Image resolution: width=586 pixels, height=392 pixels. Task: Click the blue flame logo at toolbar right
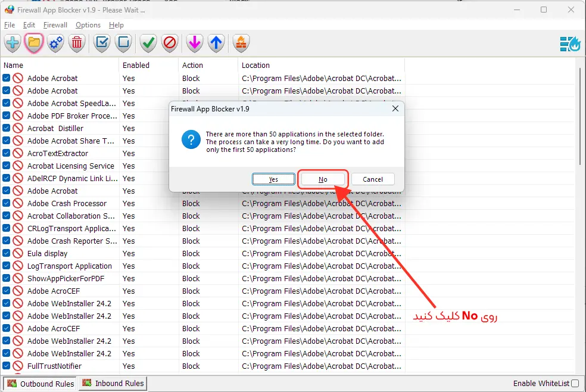571,44
